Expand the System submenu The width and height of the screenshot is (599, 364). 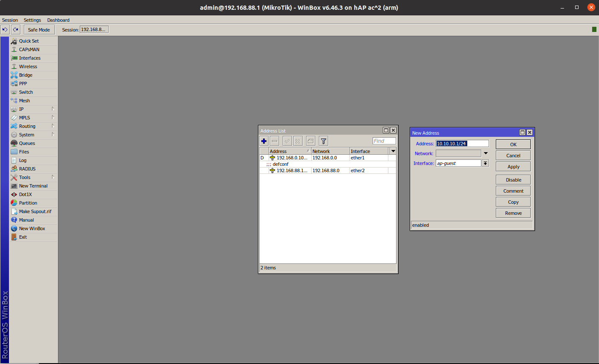pos(33,135)
